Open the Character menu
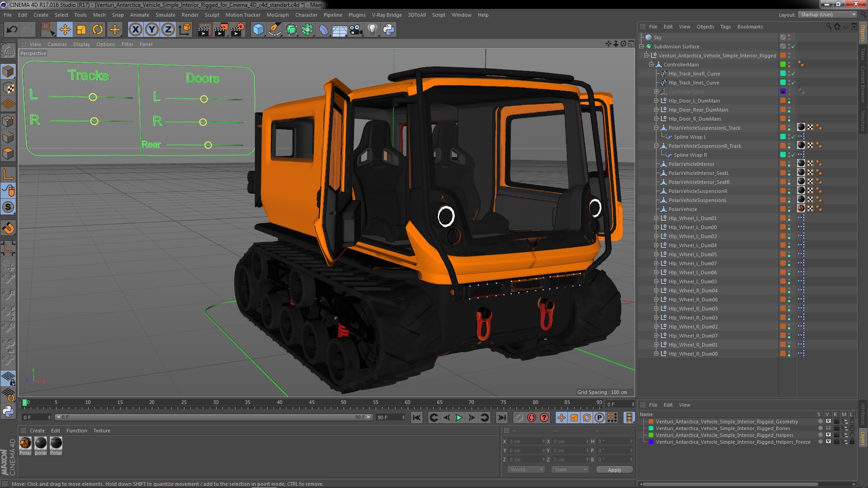 306,15
